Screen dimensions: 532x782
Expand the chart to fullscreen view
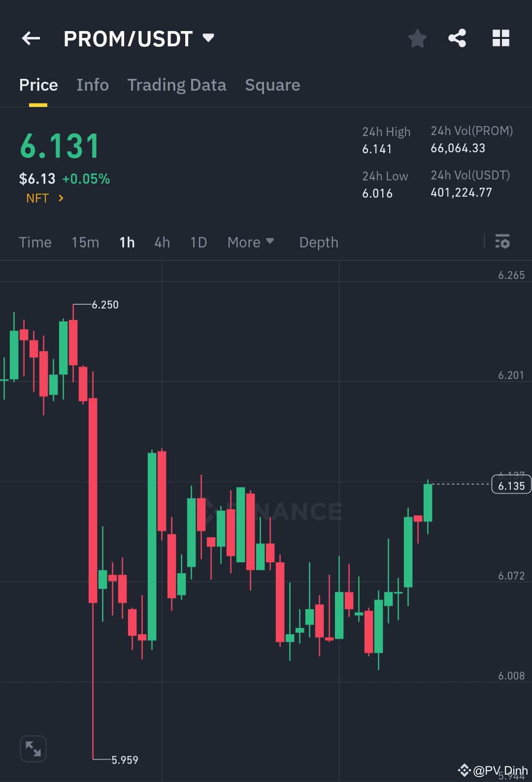click(33, 748)
